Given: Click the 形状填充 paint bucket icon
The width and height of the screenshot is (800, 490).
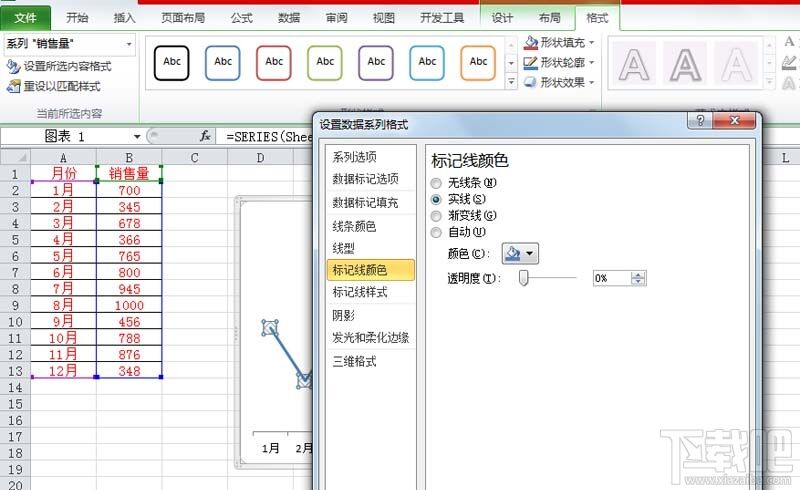Looking at the screenshot, I should (x=531, y=43).
